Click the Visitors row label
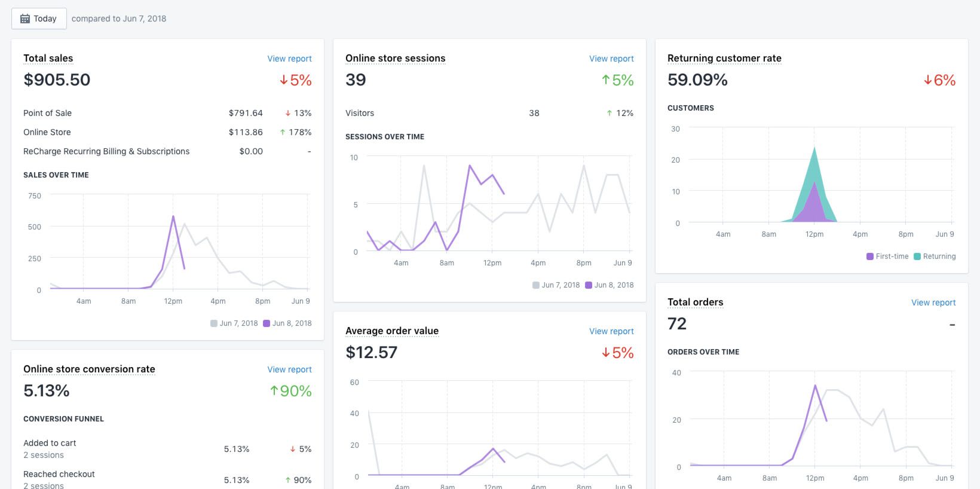The height and width of the screenshot is (489, 980). click(x=360, y=113)
